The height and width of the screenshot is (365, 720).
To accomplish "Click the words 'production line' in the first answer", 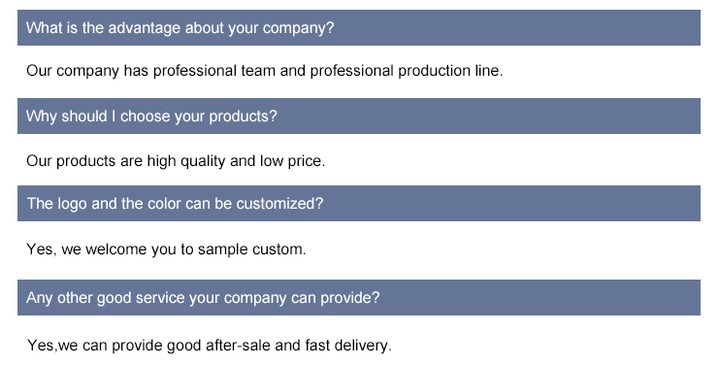I will (x=450, y=71).
